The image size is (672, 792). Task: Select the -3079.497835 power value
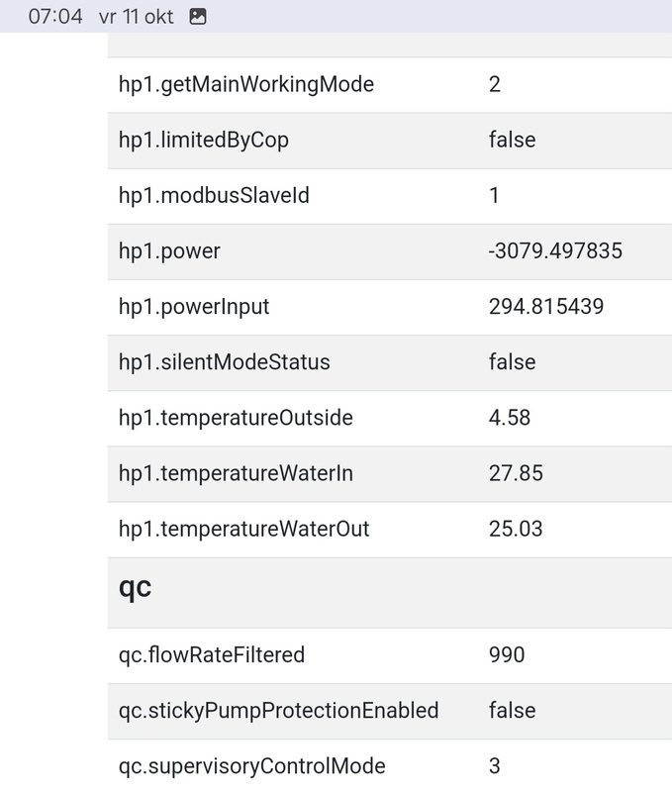click(555, 250)
